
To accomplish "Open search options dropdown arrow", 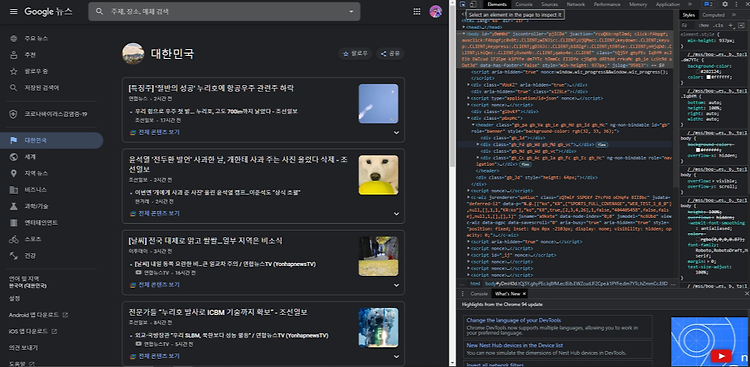I will pos(352,11).
